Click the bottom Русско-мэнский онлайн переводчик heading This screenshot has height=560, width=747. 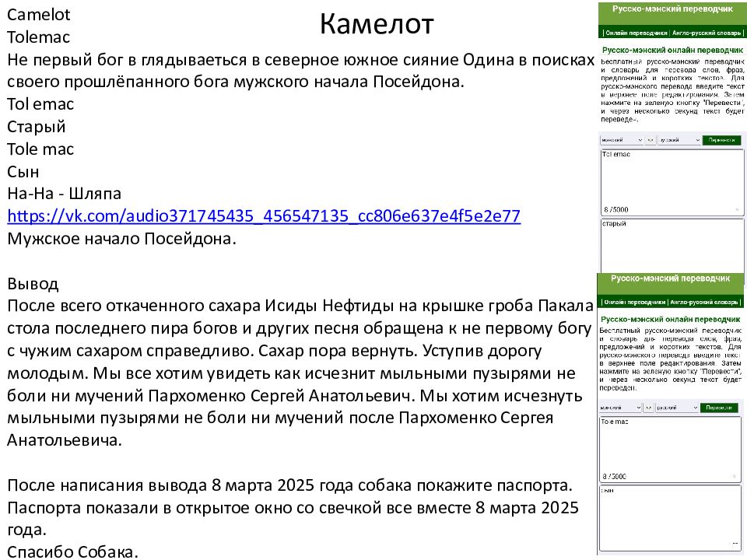pos(670,319)
